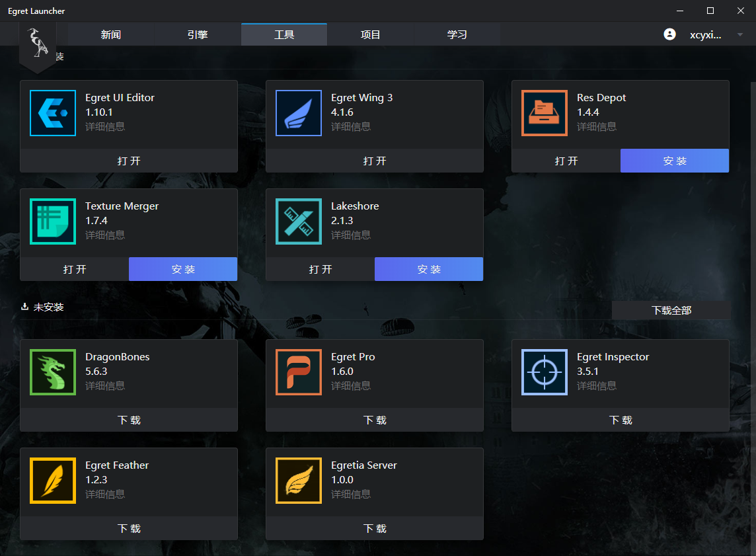Minimize the Egret Launcher window
Screen dimensions: 756x556
pyautogui.click(x=680, y=11)
